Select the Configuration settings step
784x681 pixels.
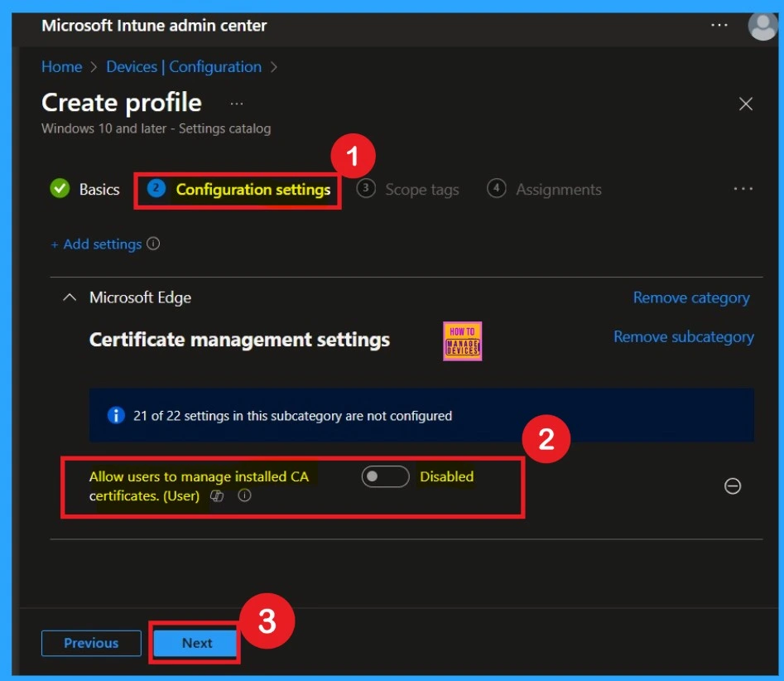pyautogui.click(x=238, y=190)
